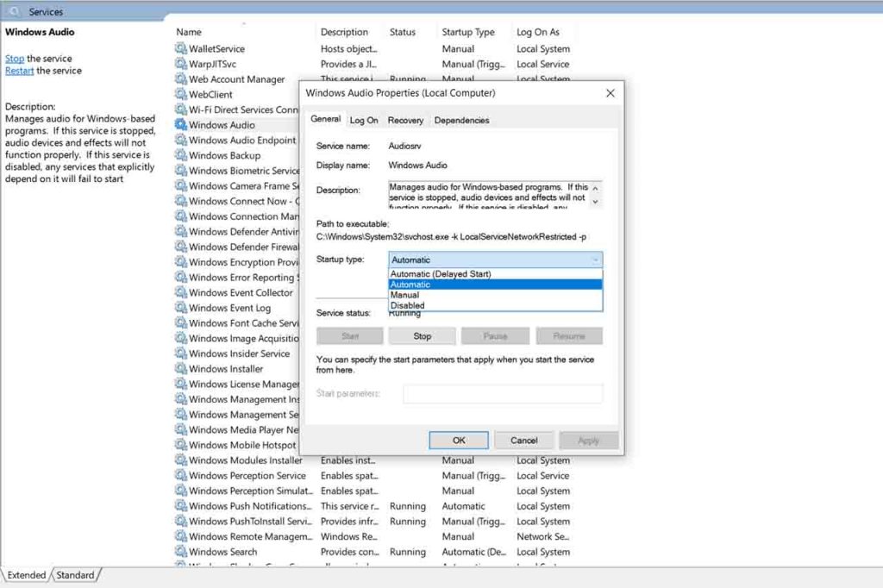
Task: Select the Web Account Manager gear icon
Action: 181,78
